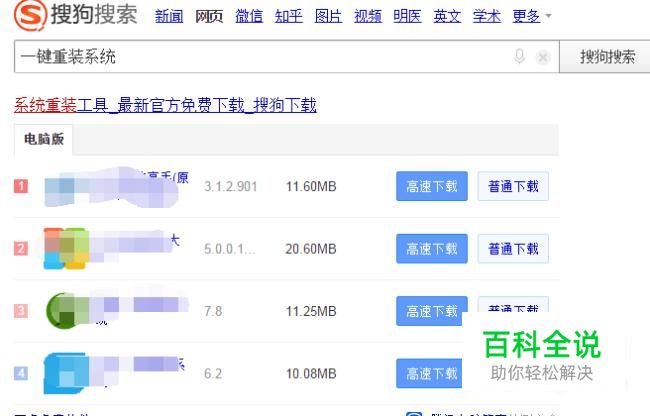Switch to 新闻 search category
This screenshot has width=650, height=416.
pos(169,16)
